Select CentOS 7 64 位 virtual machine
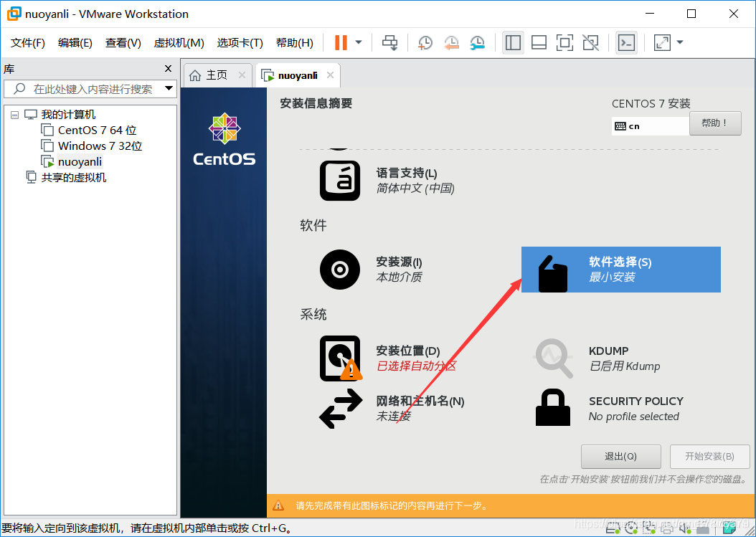756x537 pixels. [x=97, y=130]
